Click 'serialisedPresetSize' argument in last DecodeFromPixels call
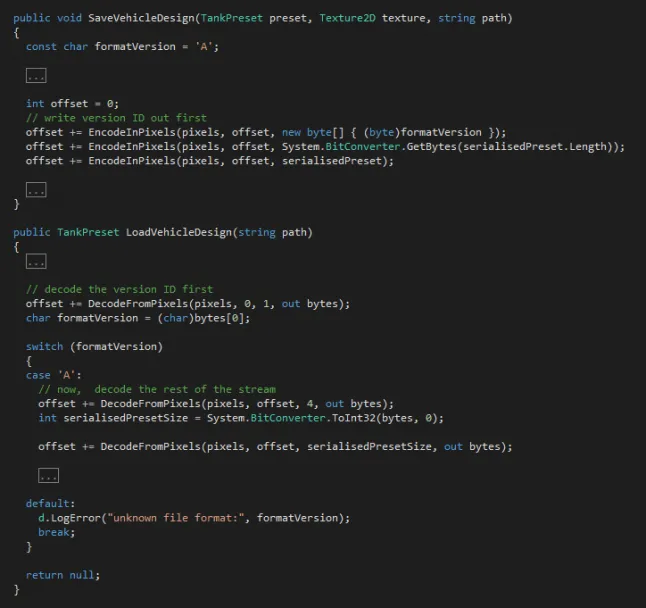Viewport: 646px width, 608px height. [x=369, y=447]
